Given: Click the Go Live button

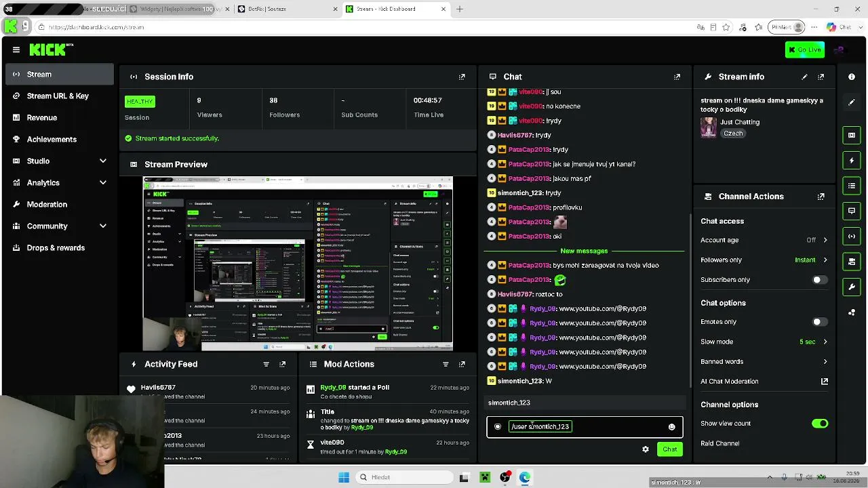Looking at the screenshot, I should pyautogui.click(x=805, y=49).
